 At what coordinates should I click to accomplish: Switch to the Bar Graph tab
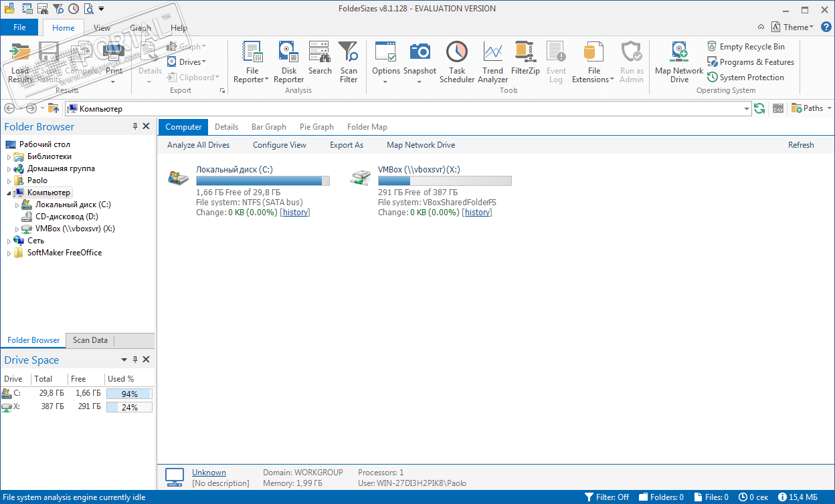tap(269, 127)
